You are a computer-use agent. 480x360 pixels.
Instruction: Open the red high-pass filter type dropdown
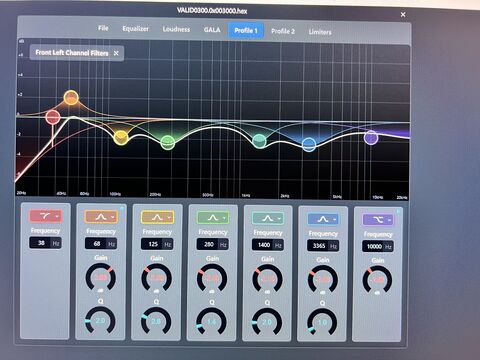tap(45, 216)
